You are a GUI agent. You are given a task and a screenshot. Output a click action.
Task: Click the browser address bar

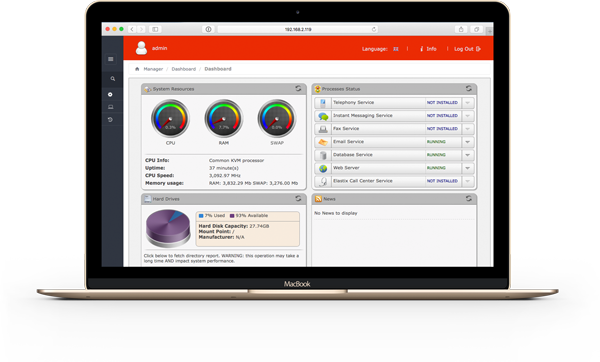pos(298,29)
